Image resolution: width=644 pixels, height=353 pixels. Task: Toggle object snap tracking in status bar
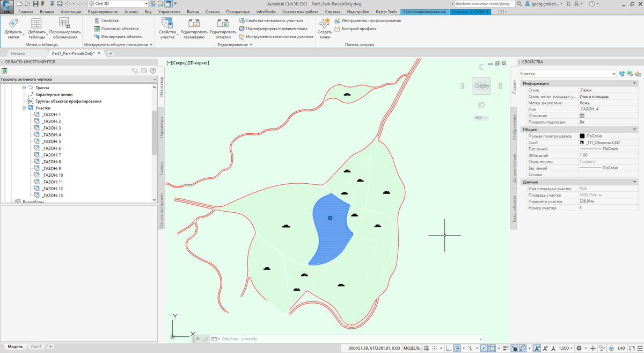coord(484,348)
